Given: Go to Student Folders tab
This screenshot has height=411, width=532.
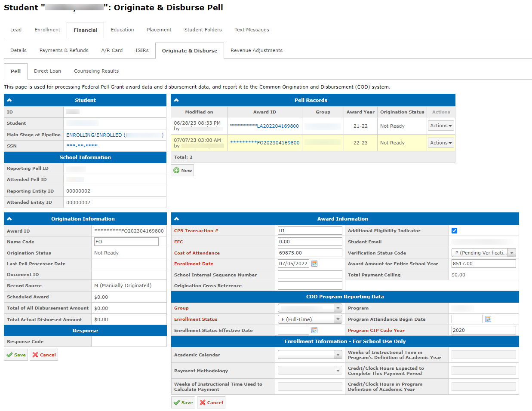Looking at the screenshot, I should [203, 30].
